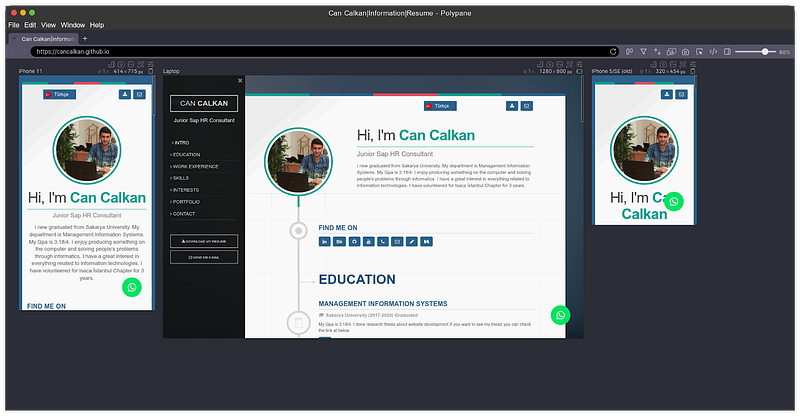Open the iPhone 5/SE device selector icon

[692, 71]
